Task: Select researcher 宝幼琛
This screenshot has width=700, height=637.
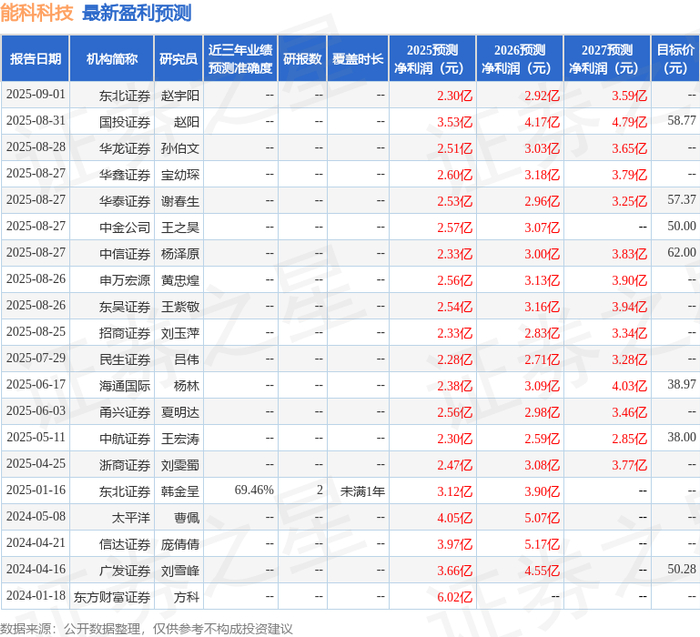Action: [180, 175]
